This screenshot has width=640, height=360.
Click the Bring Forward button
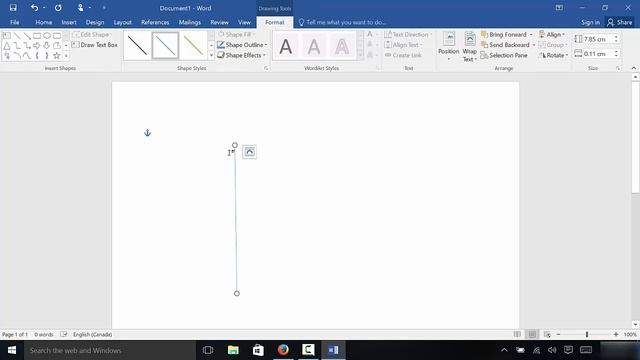coord(504,35)
